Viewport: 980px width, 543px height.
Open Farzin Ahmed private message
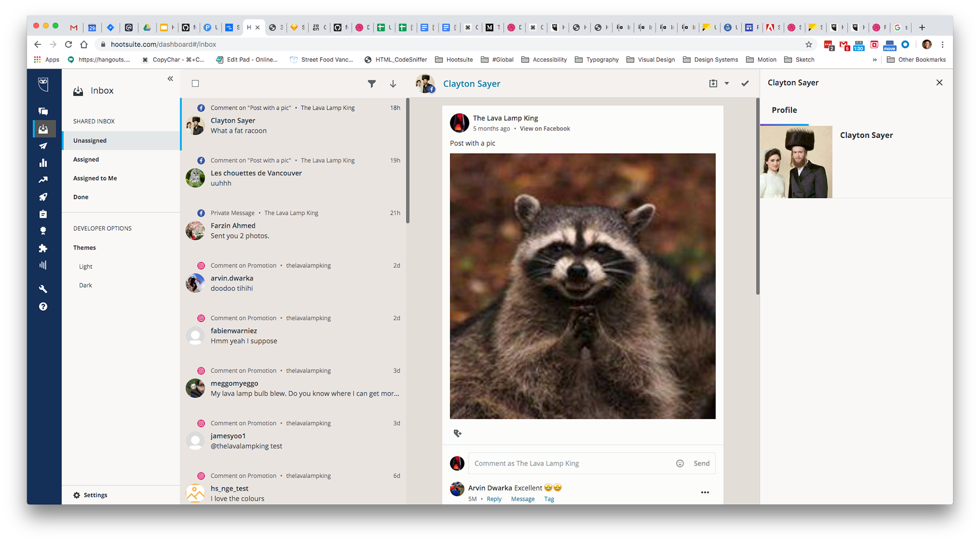293,229
